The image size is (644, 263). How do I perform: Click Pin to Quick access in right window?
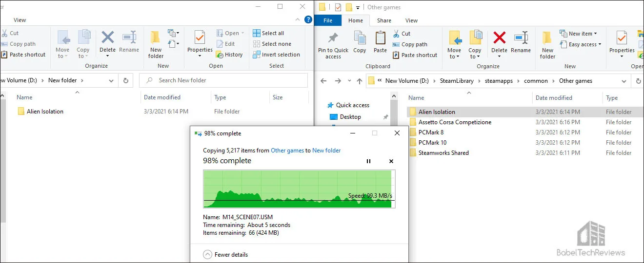pyautogui.click(x=333, y=45)
